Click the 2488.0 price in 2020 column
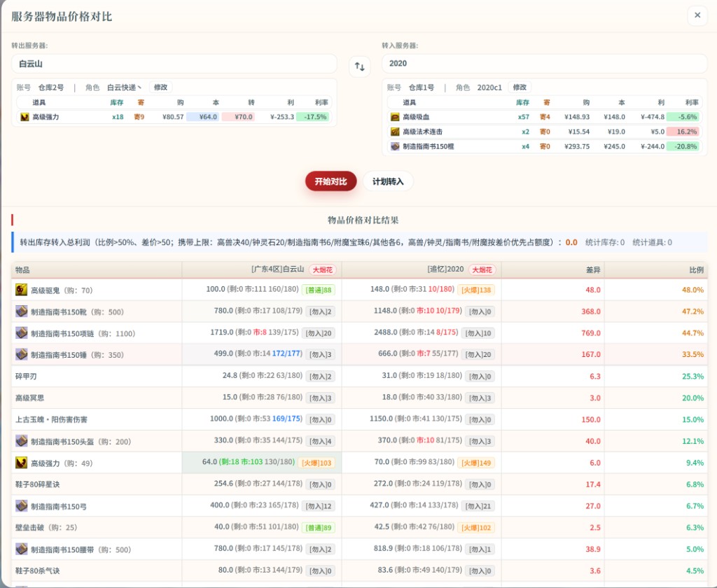Image resolution: width=717 pixels, height=588 pixels. [x=386, y=332]
